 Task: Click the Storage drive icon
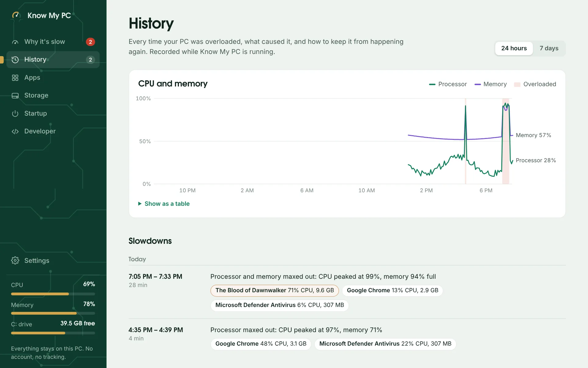[x=15, y=96]
